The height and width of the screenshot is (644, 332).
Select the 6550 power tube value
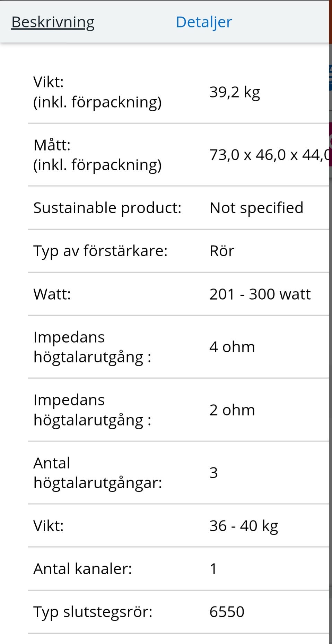pyautogui.click(x=227, y=612)
